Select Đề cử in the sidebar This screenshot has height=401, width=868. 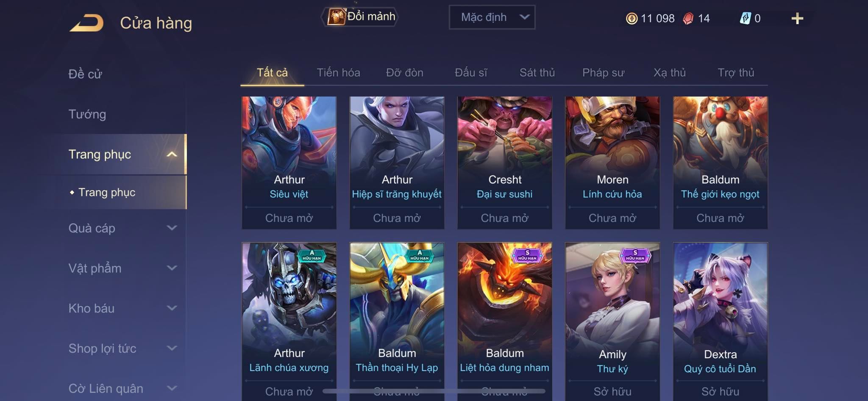click(x=85, y=74)
